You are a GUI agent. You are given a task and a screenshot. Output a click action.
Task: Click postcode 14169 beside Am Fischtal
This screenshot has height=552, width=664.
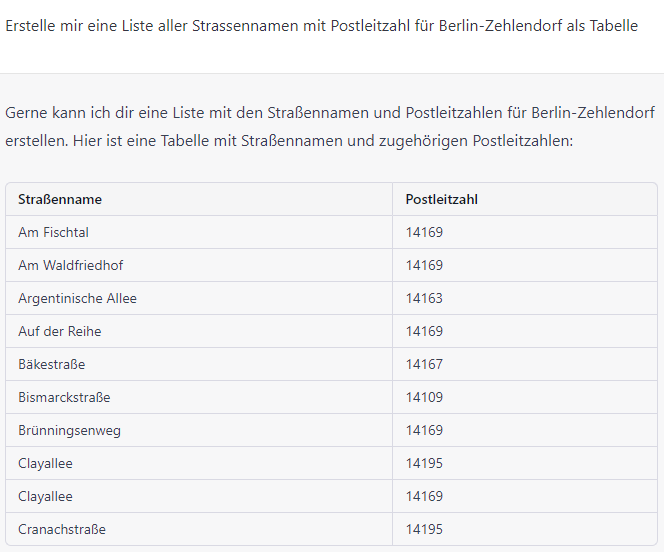point(424,232)
